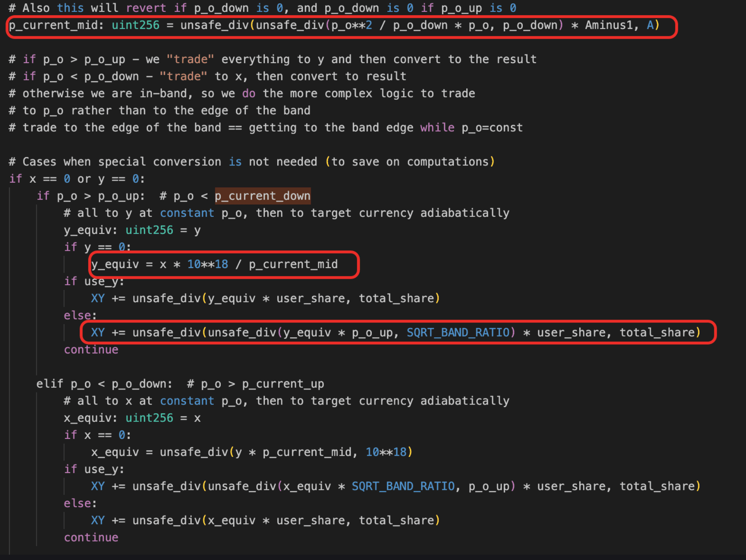
Task: Click the first continue statement
Action: click(x=91, y=350)
